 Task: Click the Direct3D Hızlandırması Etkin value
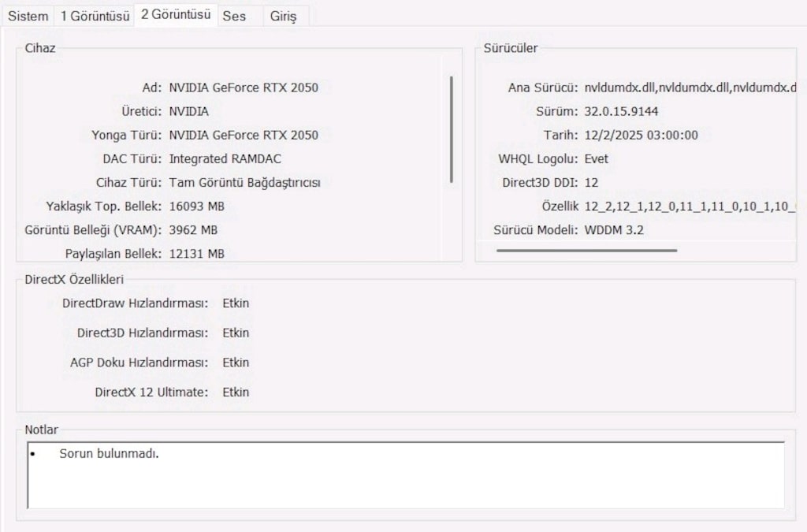236,333
